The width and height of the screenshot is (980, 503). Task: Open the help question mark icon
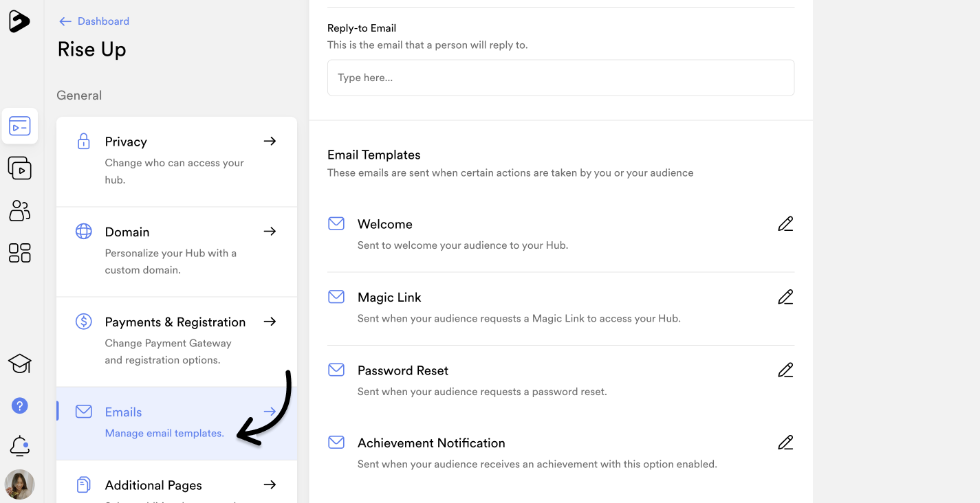click(20, 405)
